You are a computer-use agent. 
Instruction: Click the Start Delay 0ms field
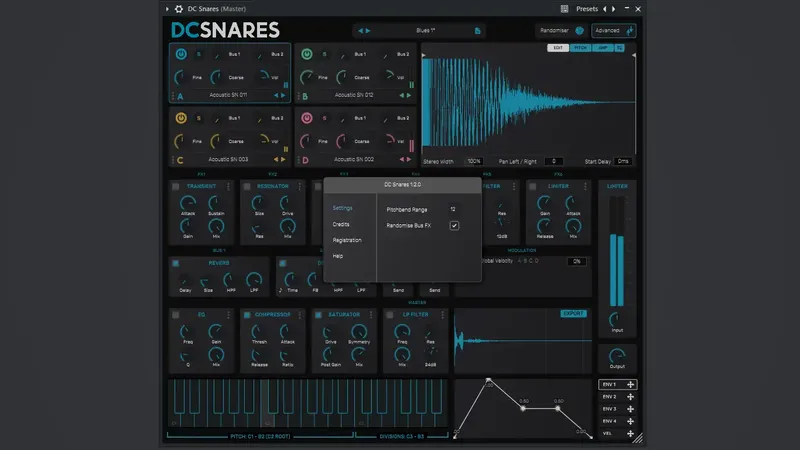click(x=623, y=162)
